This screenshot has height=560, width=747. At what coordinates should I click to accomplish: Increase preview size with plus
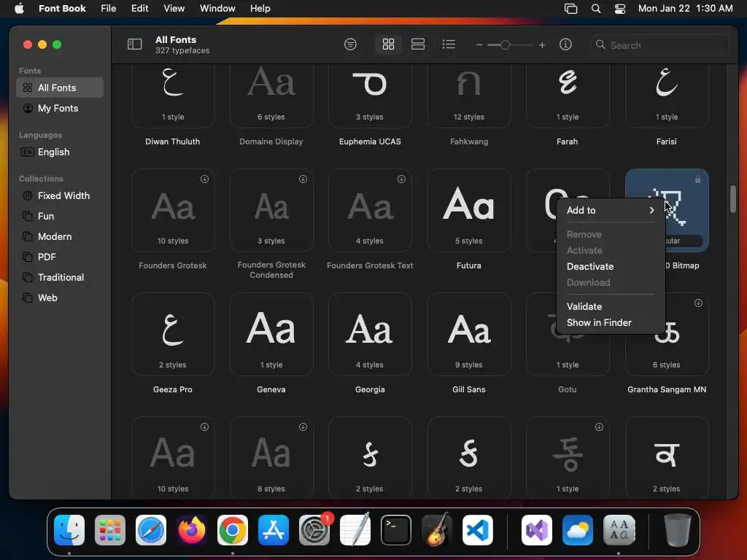click(x=542, y=45)
